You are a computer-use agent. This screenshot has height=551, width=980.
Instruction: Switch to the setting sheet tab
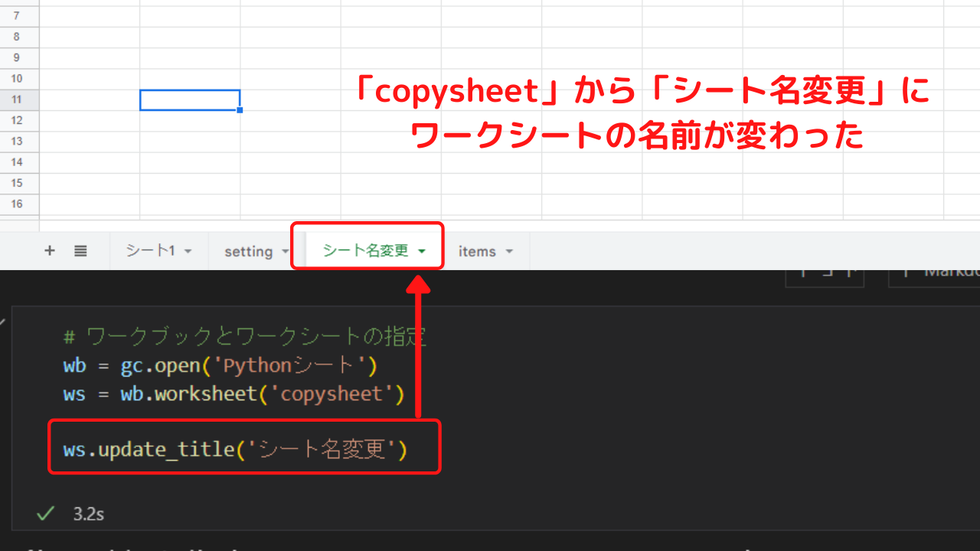tap(249, 251)
